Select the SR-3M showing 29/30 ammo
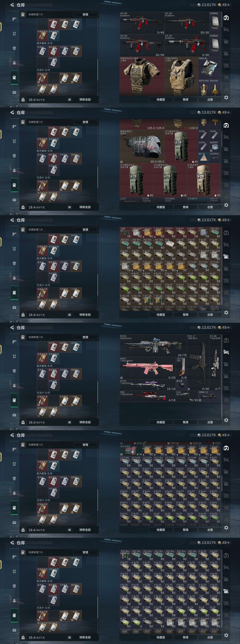Viewport: 240px width, 644px height. click(x=187, y=23)
